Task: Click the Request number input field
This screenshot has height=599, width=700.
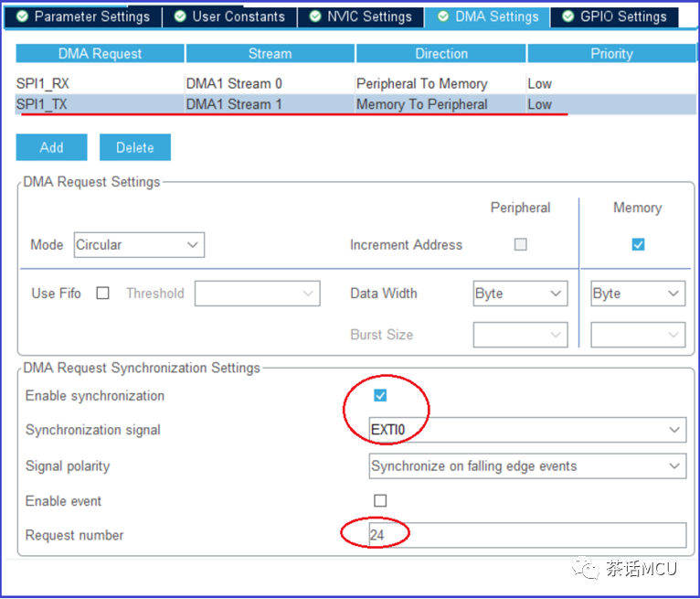Action: tap(527, 535)
